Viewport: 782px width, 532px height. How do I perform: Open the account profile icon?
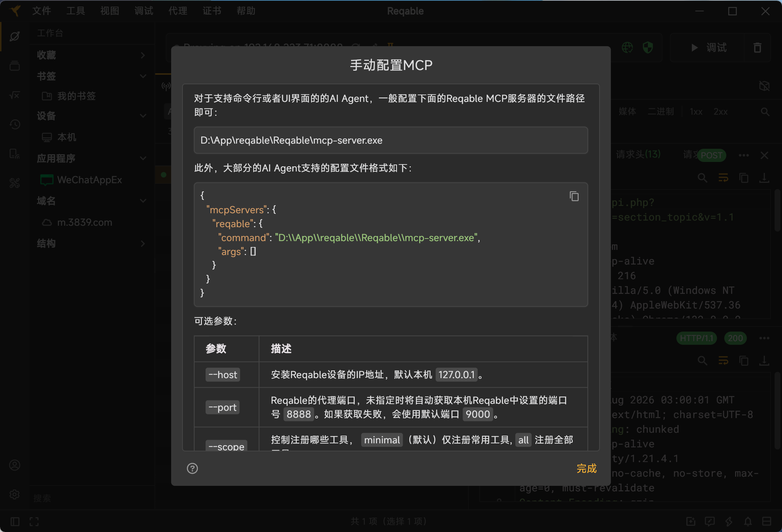pyautogui.click(x=15, y=465)
